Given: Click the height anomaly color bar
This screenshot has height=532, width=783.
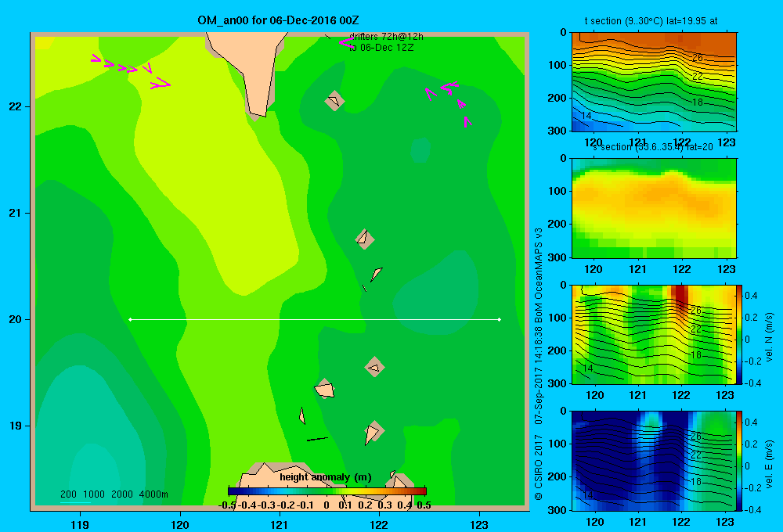Looking at the screenshot, I should click(x=327, y=491).
